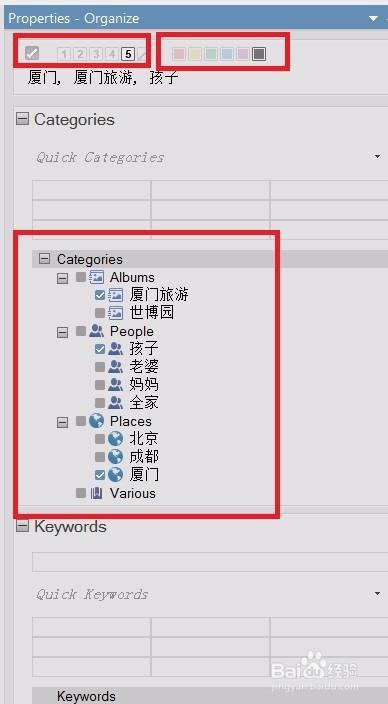Apply the green color label
388x704 pixels.
[x=211, y=54]
